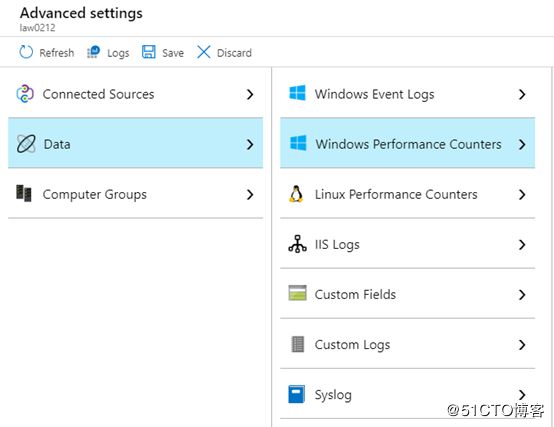Expand Connected Sources chevron arrow
This screenshot has width=554, height=427.
pos(250,94)
